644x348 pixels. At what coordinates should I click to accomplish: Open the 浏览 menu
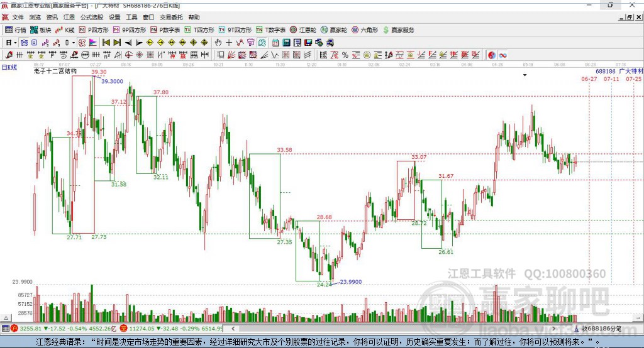[35, 17]
